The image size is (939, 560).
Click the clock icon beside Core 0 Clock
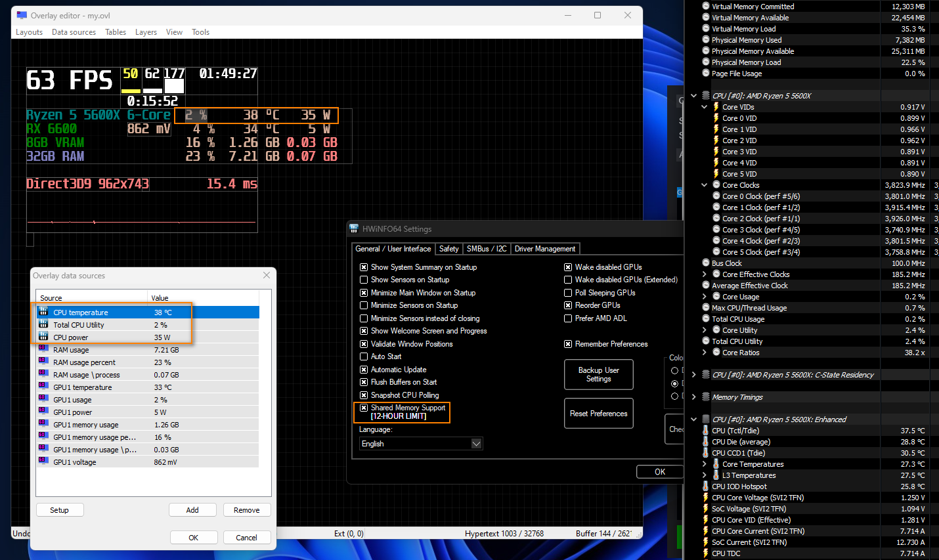716,196
